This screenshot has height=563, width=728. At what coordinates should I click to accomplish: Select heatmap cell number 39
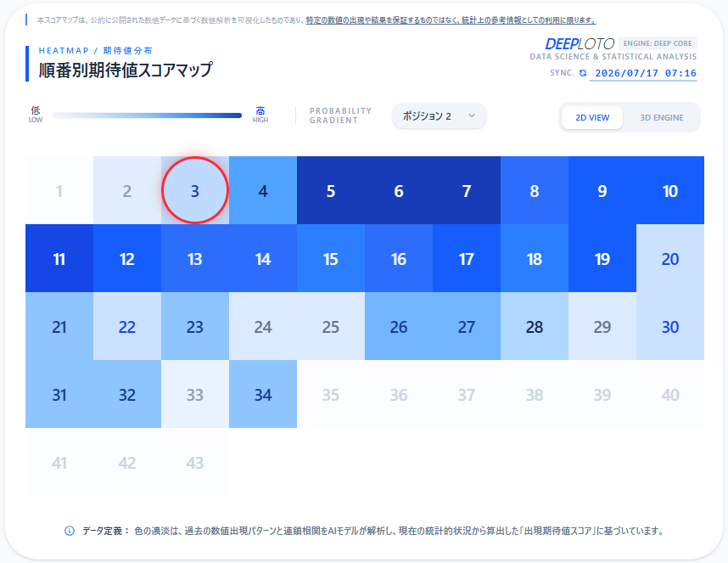pyautogui.click(x=602, y=394)
